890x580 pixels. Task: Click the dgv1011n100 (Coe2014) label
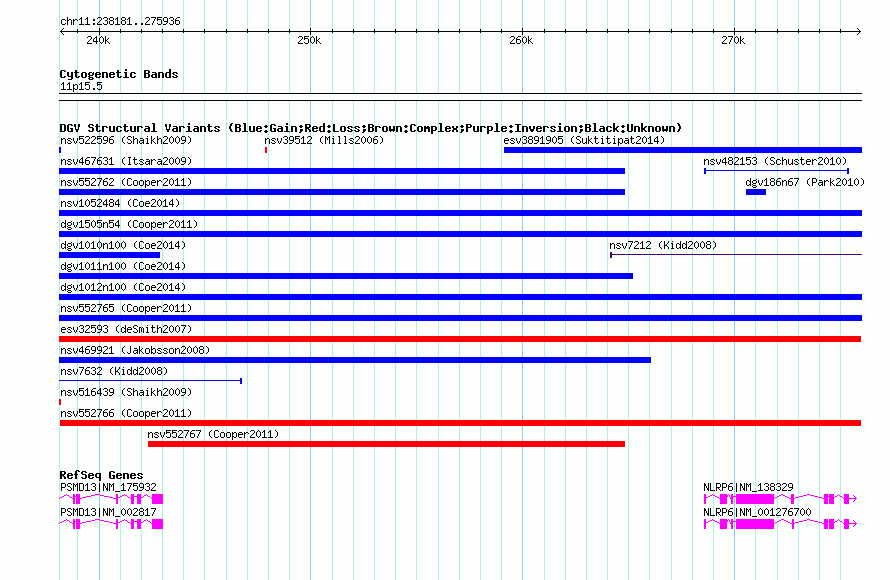click(x=123, y=266)
